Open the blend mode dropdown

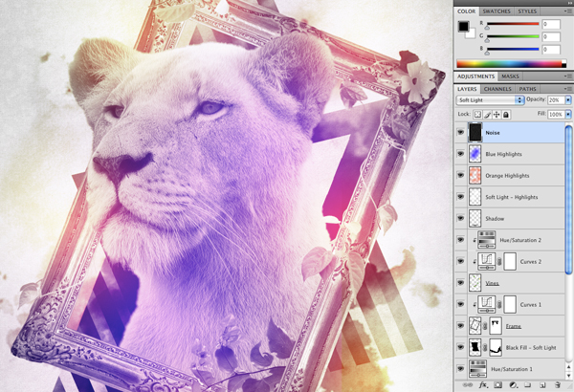coord(490,100)
